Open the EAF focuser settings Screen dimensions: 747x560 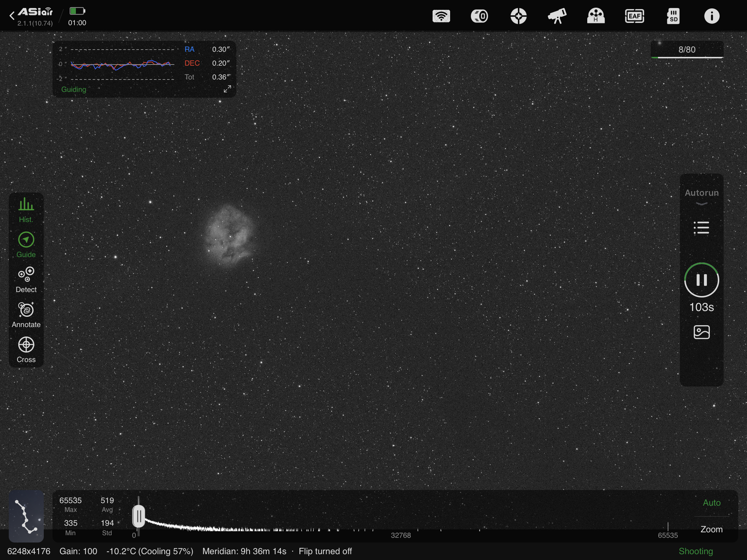[x=634, y=16]
